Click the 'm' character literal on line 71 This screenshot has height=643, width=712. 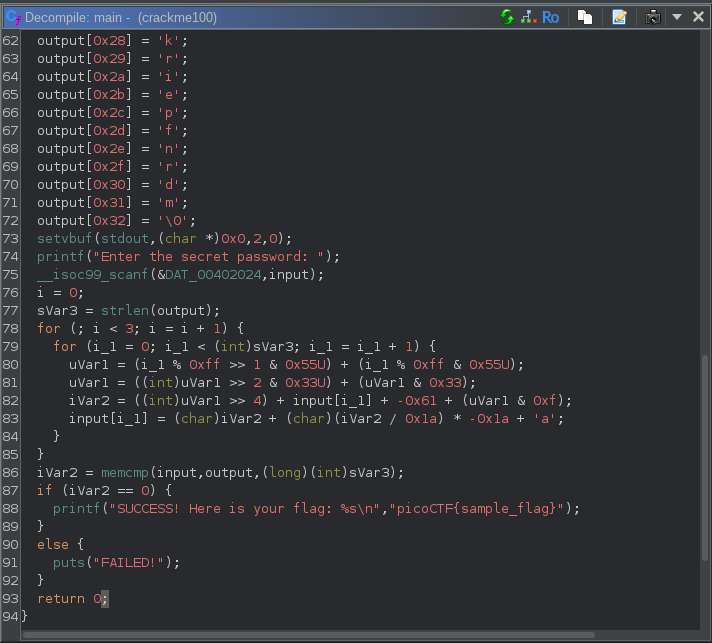click(168, 203)
